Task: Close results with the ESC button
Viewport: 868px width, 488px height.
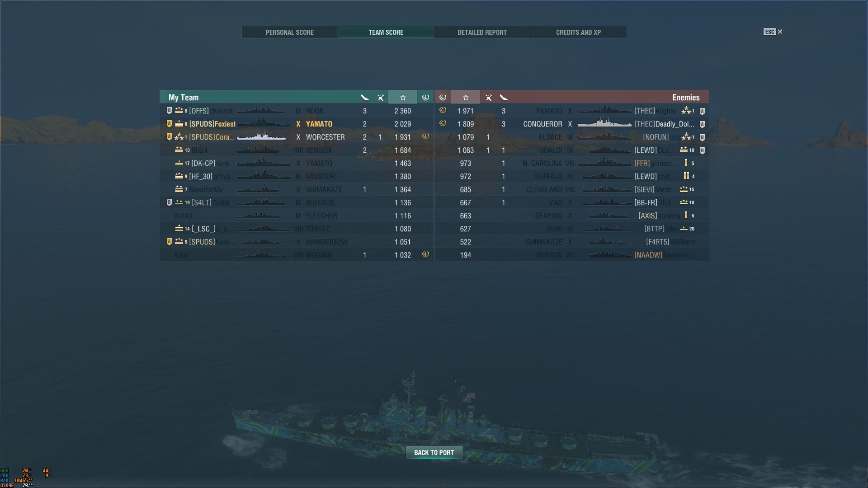Action: click(773, 32)
